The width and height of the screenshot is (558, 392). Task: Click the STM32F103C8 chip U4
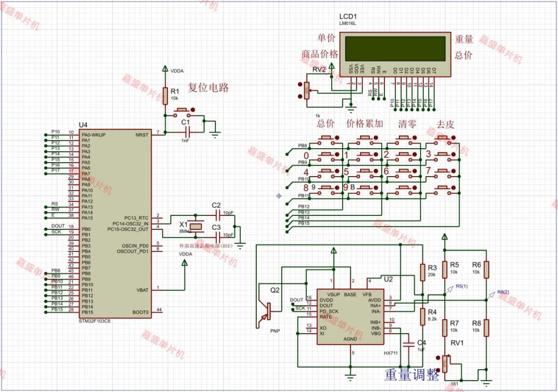[115, 224]
